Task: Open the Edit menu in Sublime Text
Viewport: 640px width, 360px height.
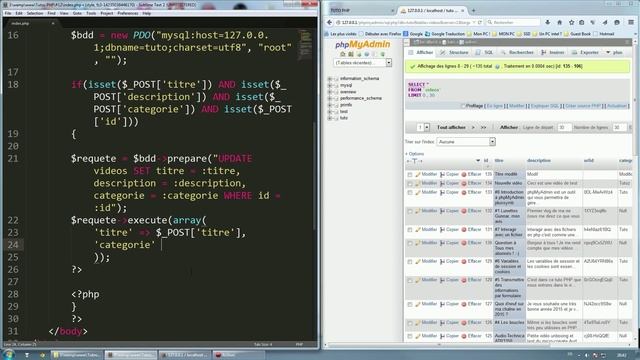Action: coord(19,13)
